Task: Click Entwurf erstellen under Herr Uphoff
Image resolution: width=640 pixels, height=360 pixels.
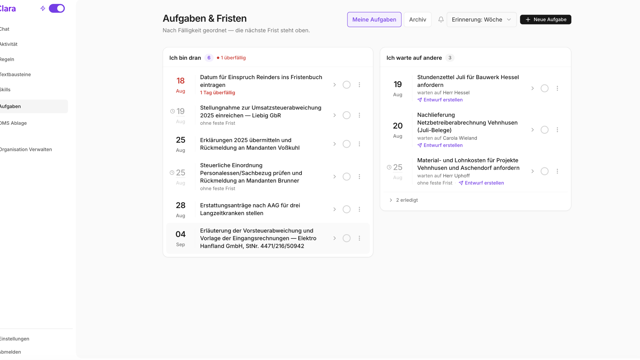Action: 481,183
